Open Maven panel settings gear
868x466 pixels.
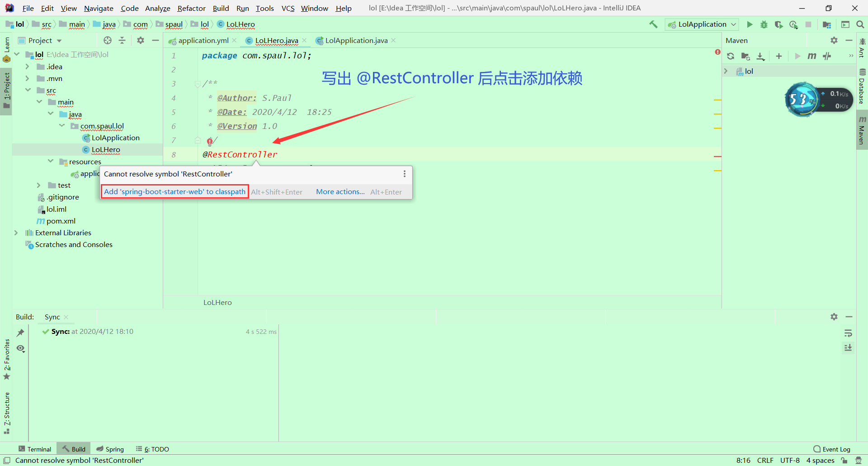point(834,40)
